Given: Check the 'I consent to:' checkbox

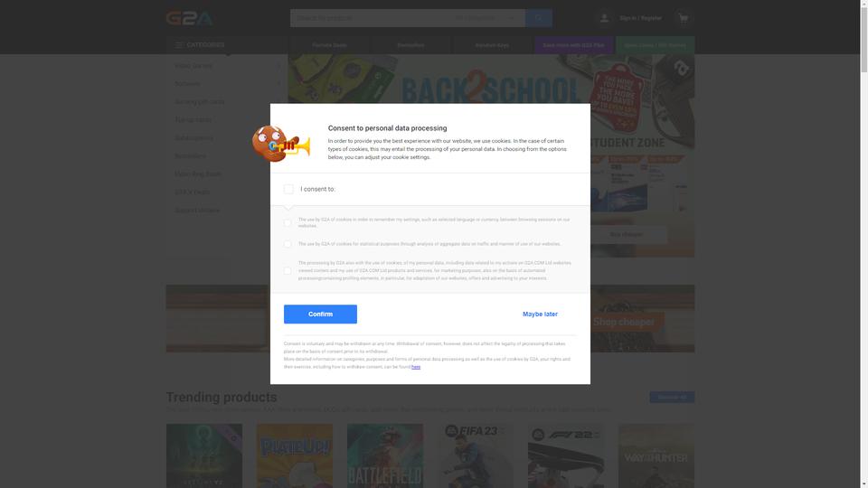Looking at the screenshot, I should coord(288,189).
